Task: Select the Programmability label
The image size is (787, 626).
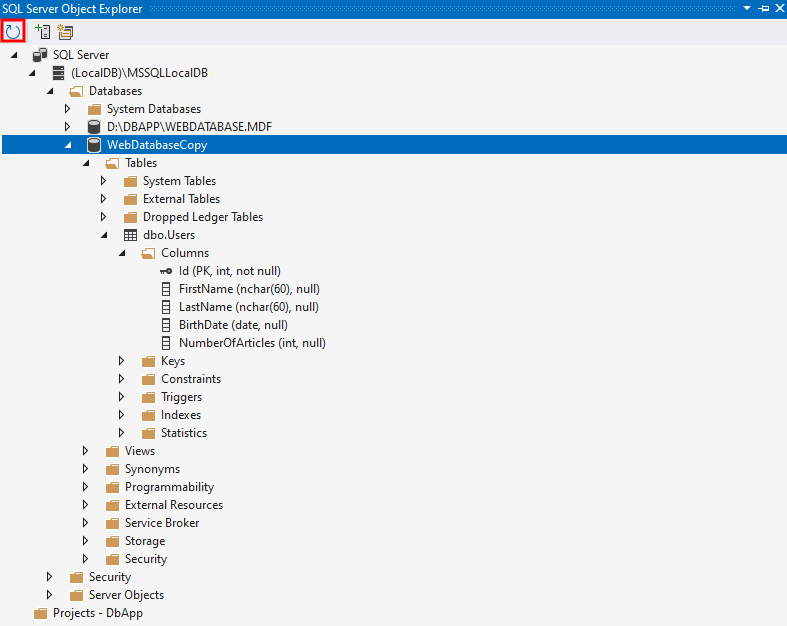Action: pyautogui.click(x=170, y=487)
